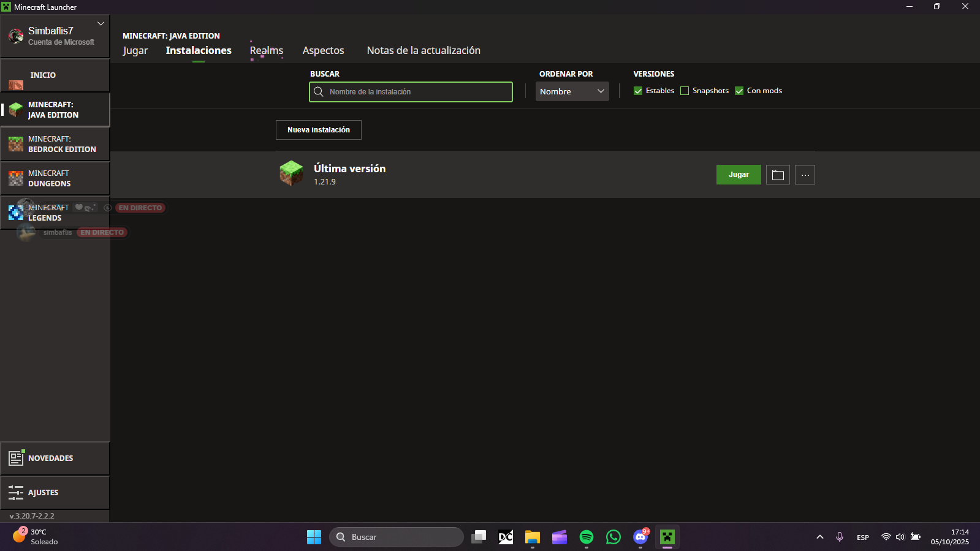Image resolution: width=980 pixels, height=551 pixels.
Task: Click the Simbaflis7 profile avatar
Action: 16,36
